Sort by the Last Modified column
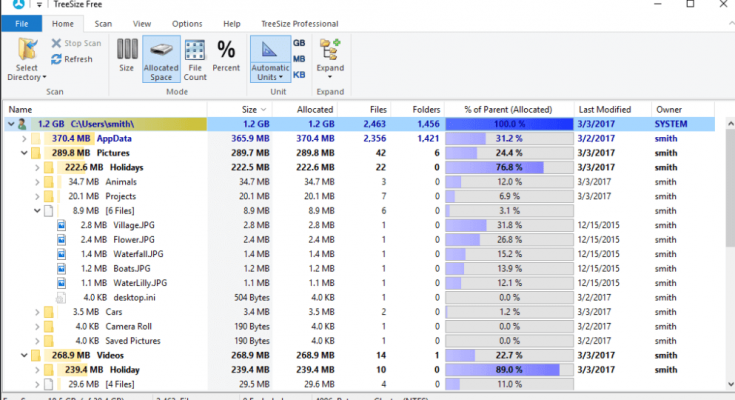 613,110
